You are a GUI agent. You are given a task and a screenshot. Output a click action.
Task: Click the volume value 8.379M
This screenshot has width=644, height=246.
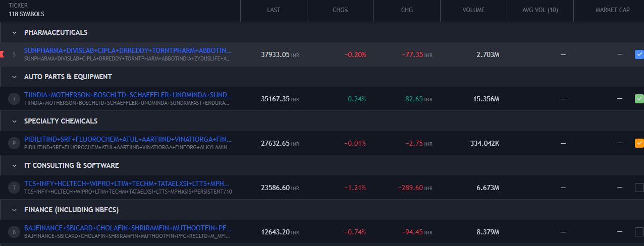coord(488,232)
